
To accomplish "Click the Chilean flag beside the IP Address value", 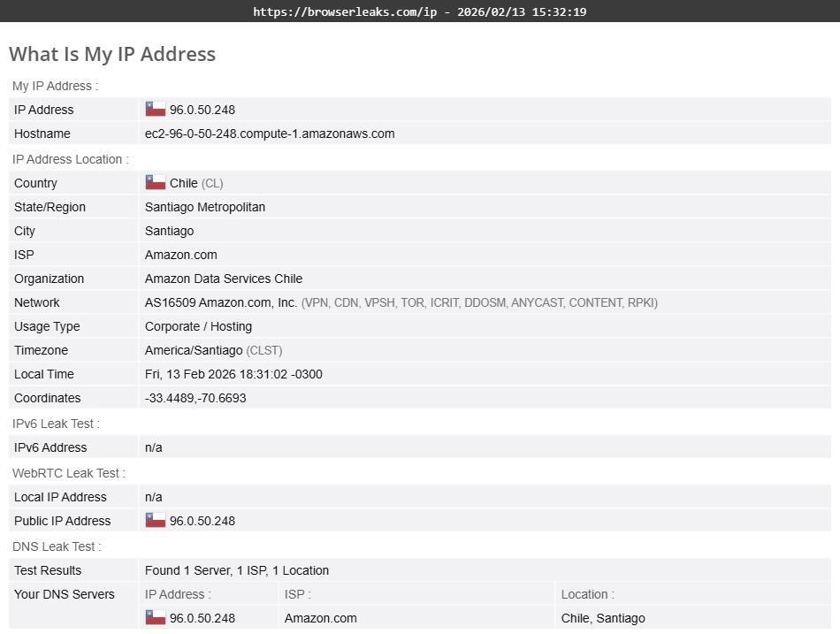I will (155, 109).
